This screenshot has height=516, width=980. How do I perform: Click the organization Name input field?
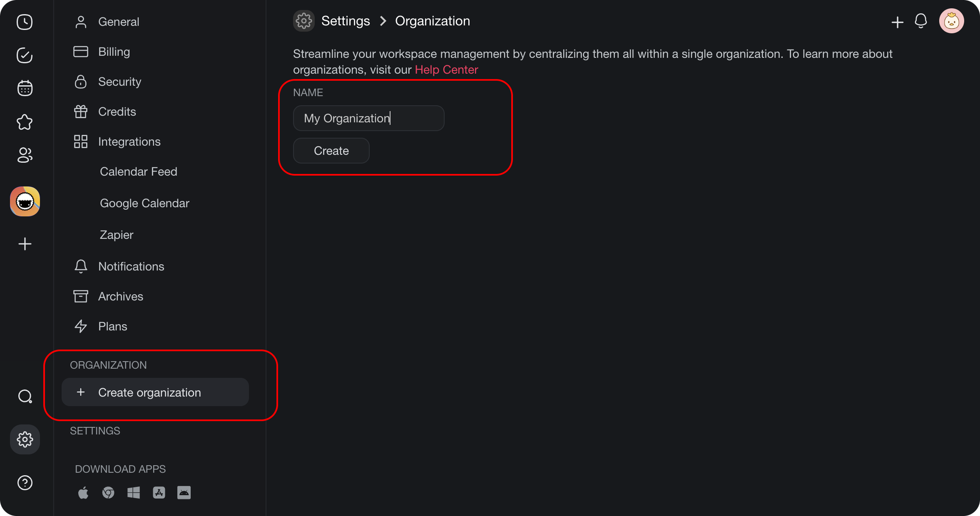tap(368, 118)
